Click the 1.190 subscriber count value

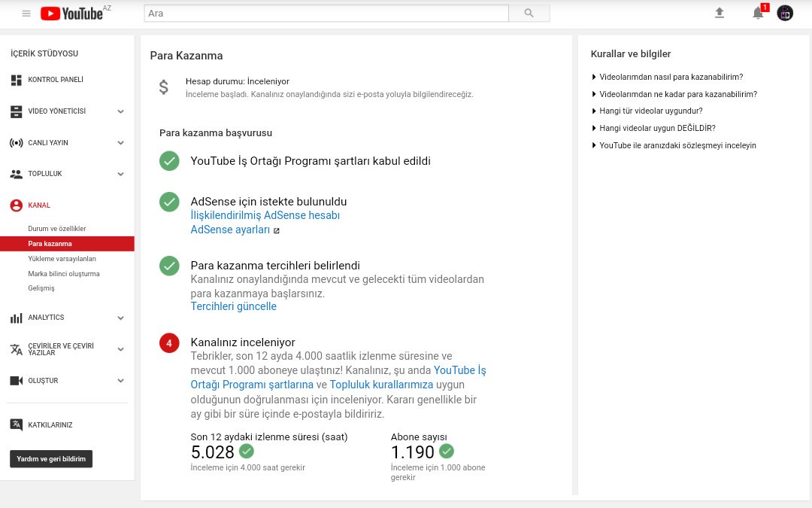413,452
